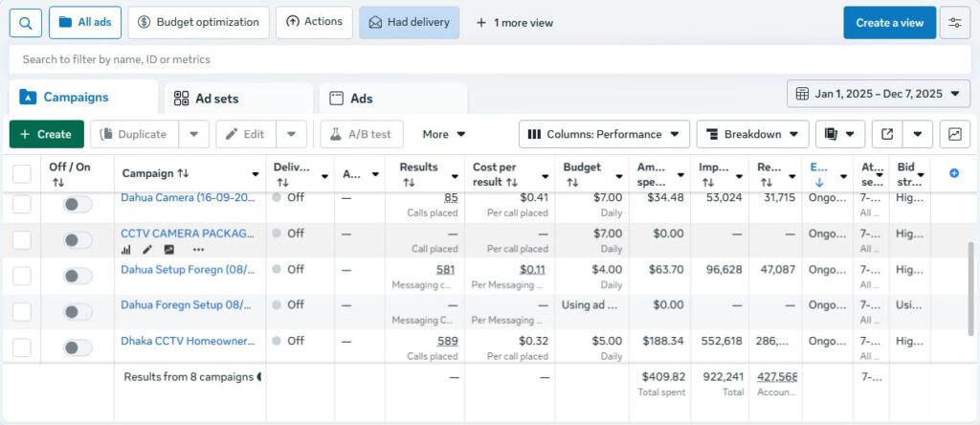
Task: Open the date range picker
Action: point(879,94)
